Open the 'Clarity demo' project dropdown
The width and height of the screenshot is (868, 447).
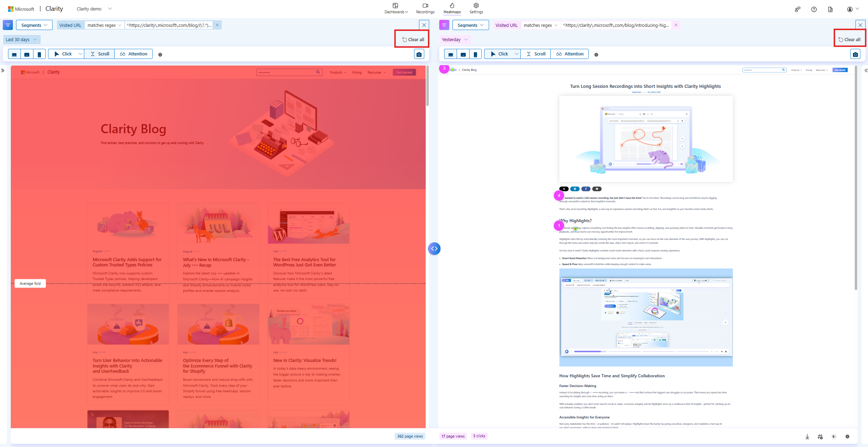point(94,9)
